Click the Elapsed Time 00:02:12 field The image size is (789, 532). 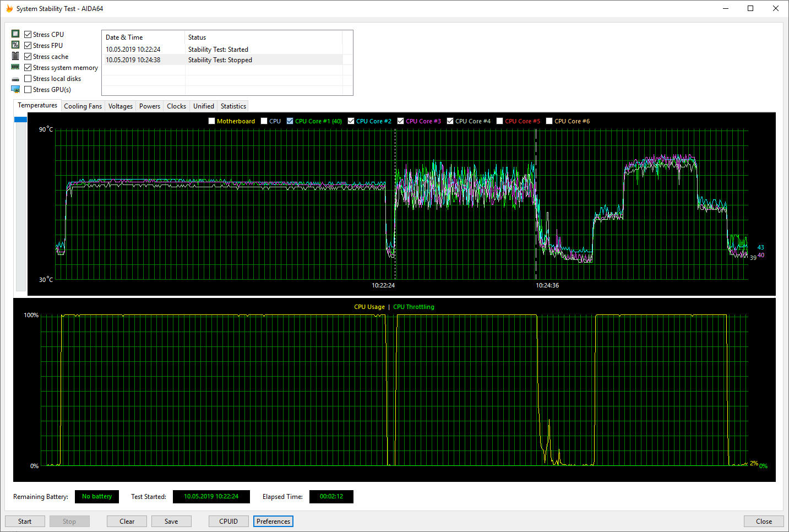[x=331, y=497]
